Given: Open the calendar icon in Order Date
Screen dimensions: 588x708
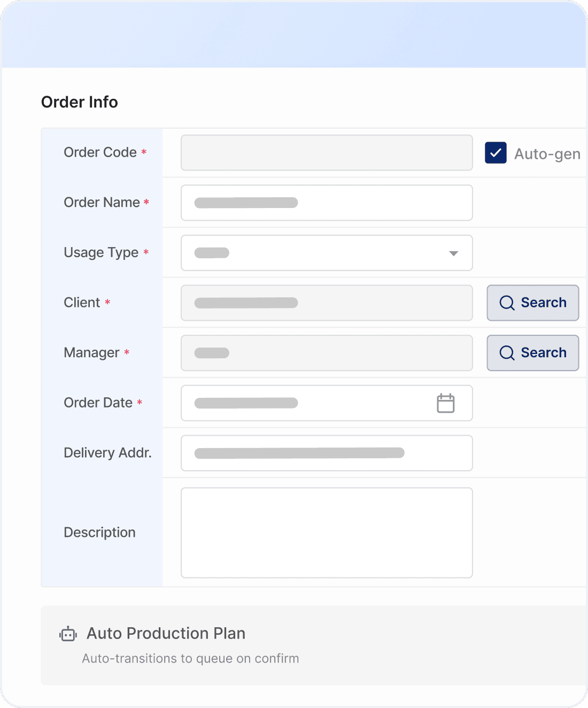Looking at the screenshot, I should pyautogui.click(x=446, y=403).
